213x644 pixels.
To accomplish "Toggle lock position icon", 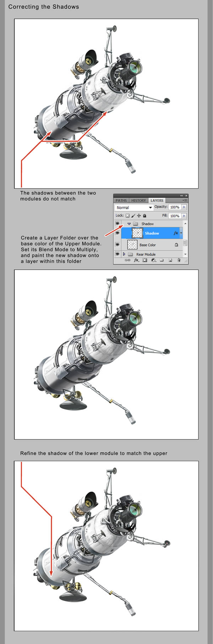I will coord(139,215).
